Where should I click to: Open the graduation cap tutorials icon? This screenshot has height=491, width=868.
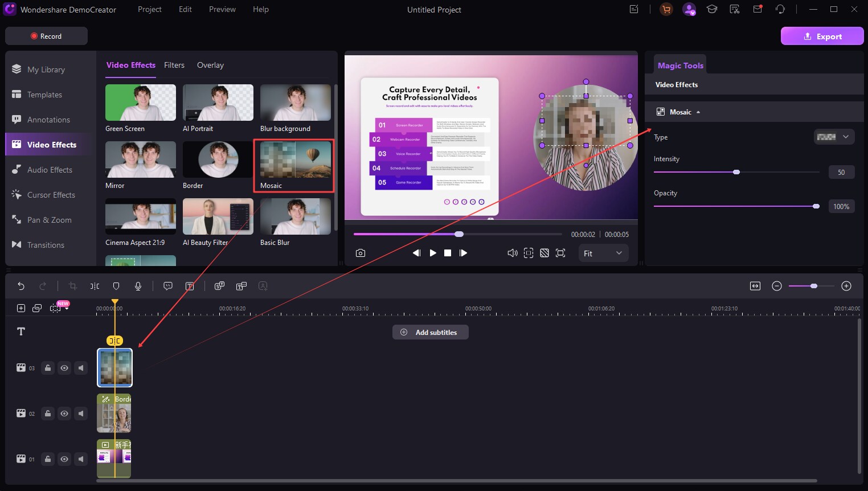[x=712, y=9]
